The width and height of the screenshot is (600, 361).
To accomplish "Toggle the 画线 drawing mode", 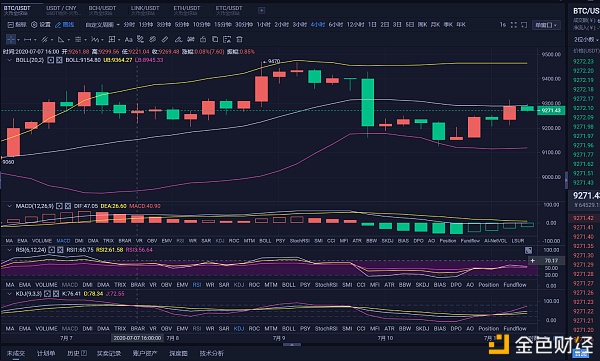I will (64, 25).
